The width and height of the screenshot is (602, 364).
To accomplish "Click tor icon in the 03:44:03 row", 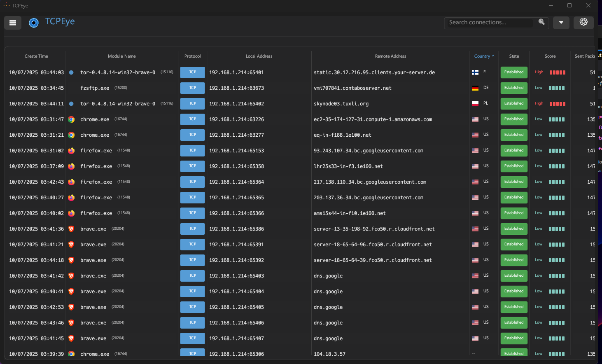I will click(x=71, y=72).
